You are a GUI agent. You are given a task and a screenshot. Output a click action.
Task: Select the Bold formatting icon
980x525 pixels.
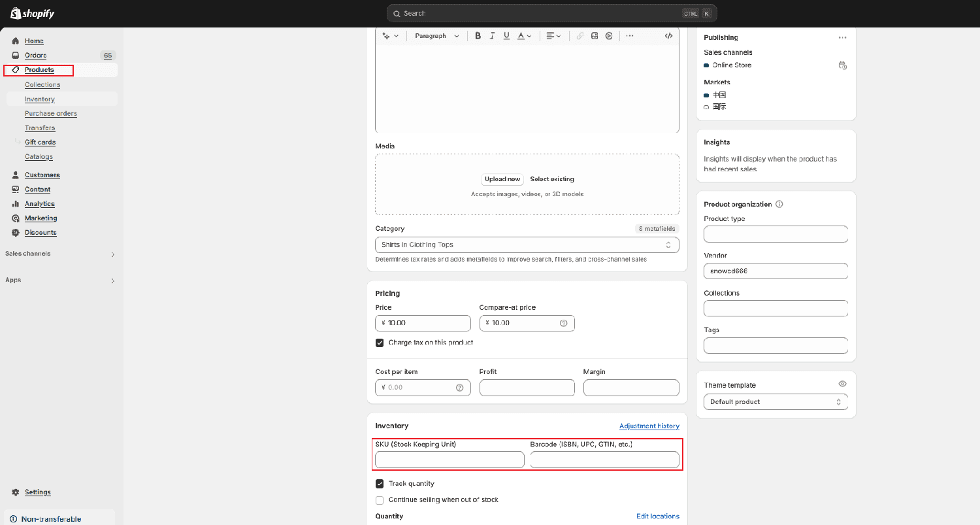pos(478,36)
